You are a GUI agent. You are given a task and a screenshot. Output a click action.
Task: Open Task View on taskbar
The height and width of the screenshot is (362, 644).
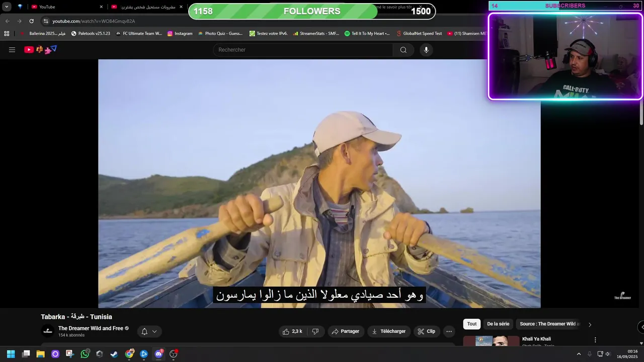(26, 354)
